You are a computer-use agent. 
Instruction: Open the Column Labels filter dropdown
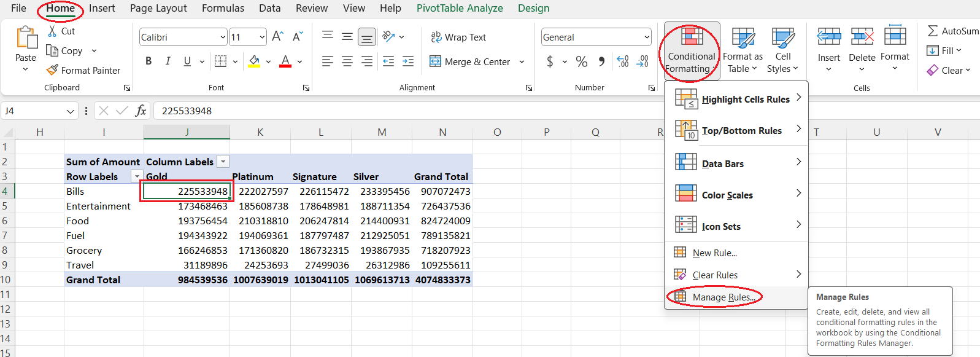pyautogui.click(x=223, y=162)
